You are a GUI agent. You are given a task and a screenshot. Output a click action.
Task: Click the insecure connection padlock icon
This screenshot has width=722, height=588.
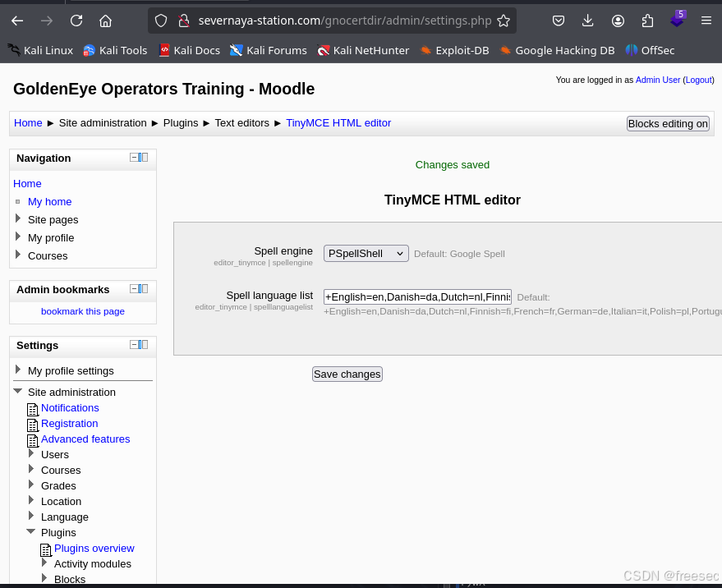click(184, 21)
